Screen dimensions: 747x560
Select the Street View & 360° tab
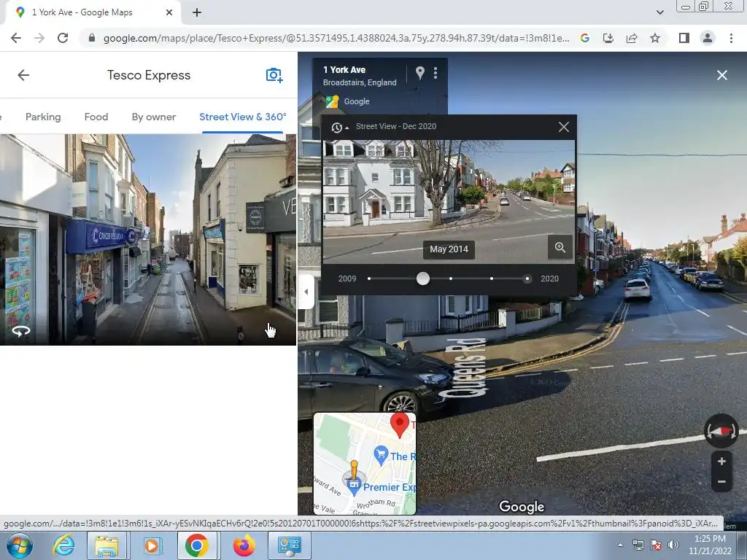[x=242, y=117]
